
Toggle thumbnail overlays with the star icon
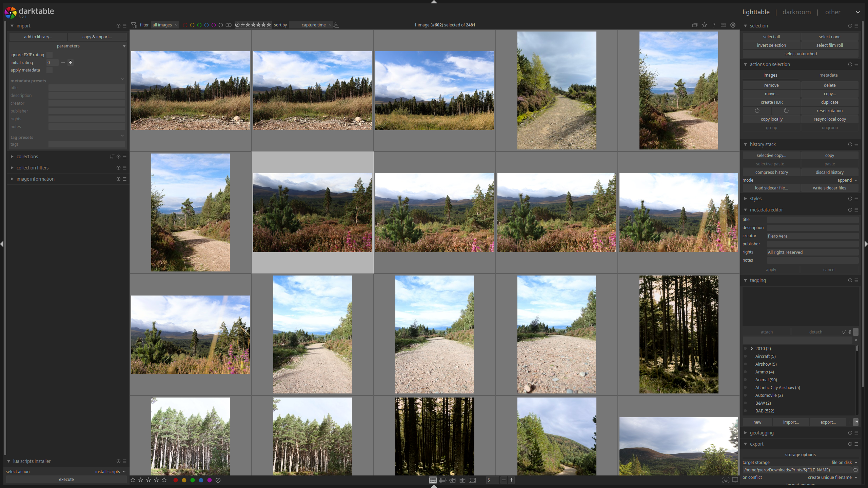704,25
